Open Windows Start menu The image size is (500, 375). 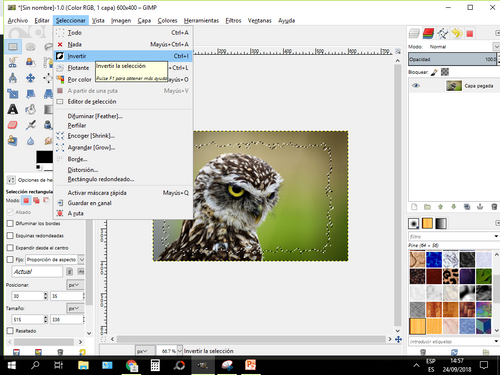coord(12,365)
